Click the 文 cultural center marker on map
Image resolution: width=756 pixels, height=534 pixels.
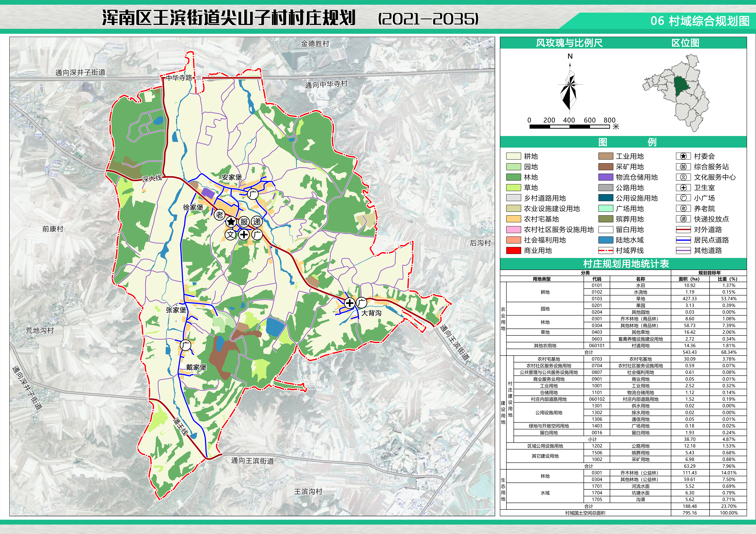point(230,235)
